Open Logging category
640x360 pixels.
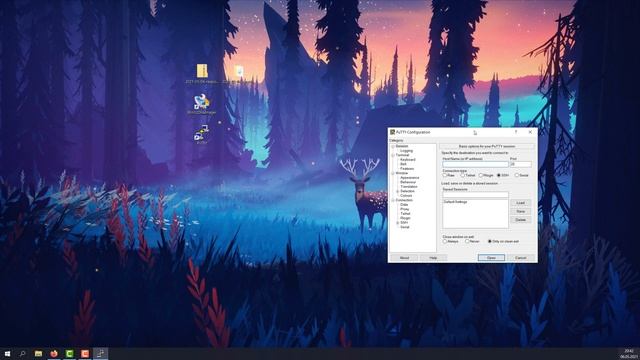[407, 151]
